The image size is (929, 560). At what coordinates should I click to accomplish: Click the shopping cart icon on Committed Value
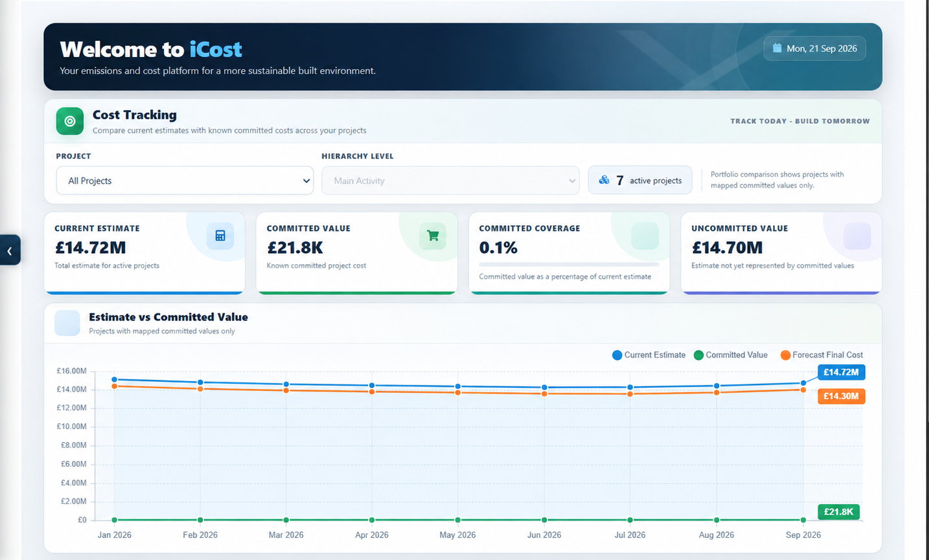click(433, 236)
